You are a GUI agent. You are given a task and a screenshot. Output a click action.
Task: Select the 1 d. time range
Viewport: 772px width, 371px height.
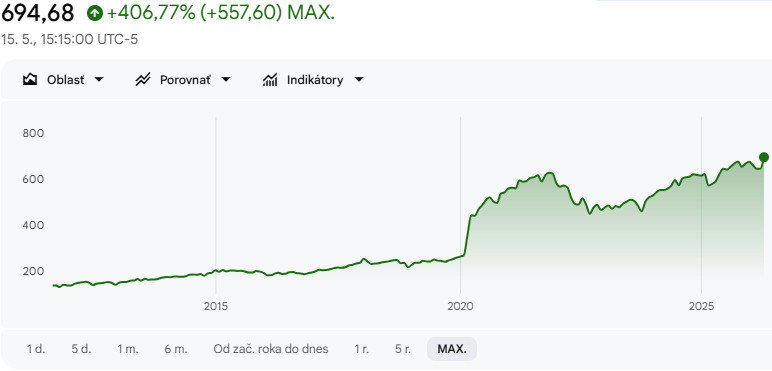click(x=36, y=349)
